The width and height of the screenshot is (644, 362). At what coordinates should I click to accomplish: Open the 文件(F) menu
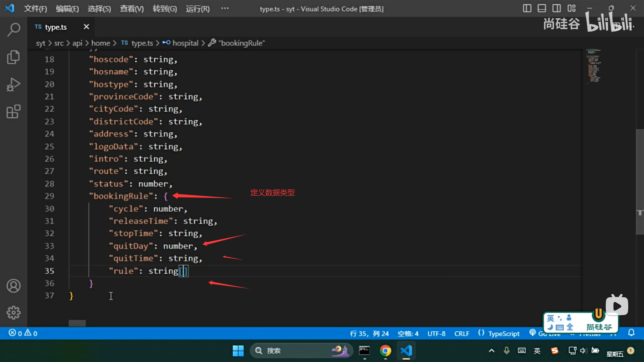(35, 9)
